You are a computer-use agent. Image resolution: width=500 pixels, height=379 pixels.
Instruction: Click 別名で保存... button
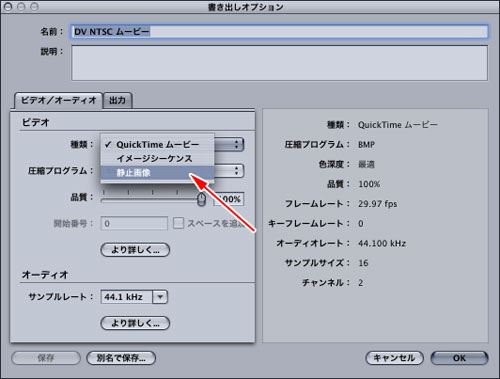coord(121,358)
